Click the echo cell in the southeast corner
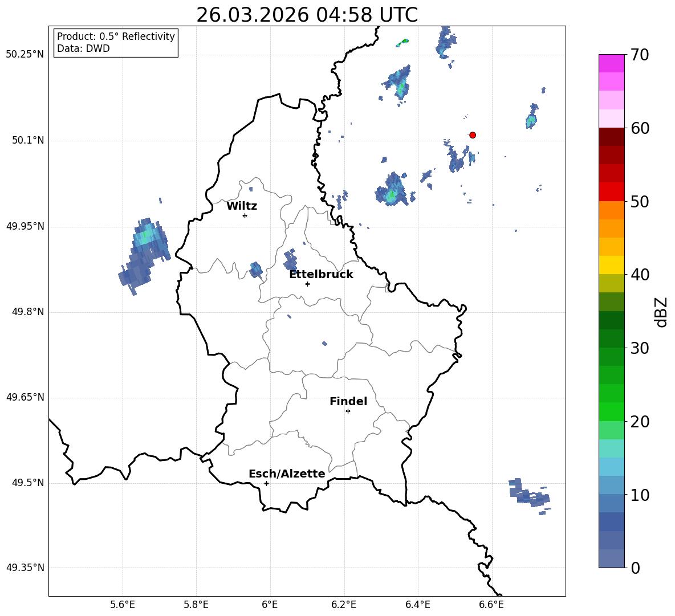This screenshot has width=675, height=616. pos(529,496)
